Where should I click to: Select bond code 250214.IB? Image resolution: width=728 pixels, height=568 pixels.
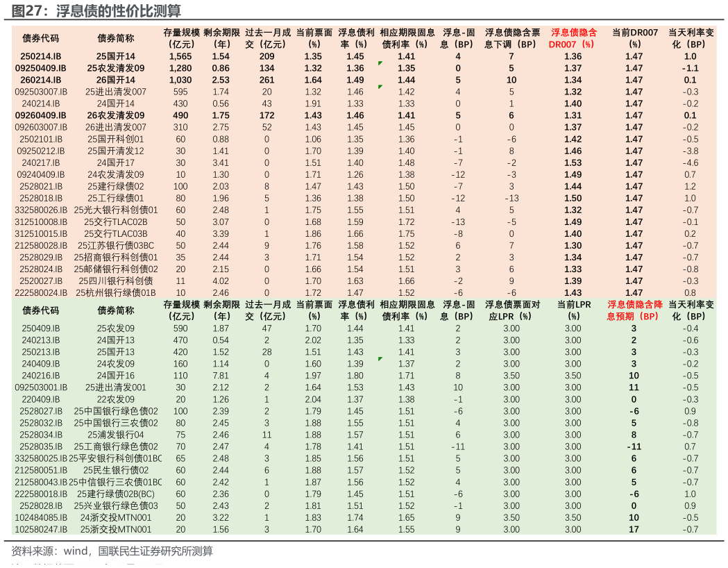[x=41, y=56]
